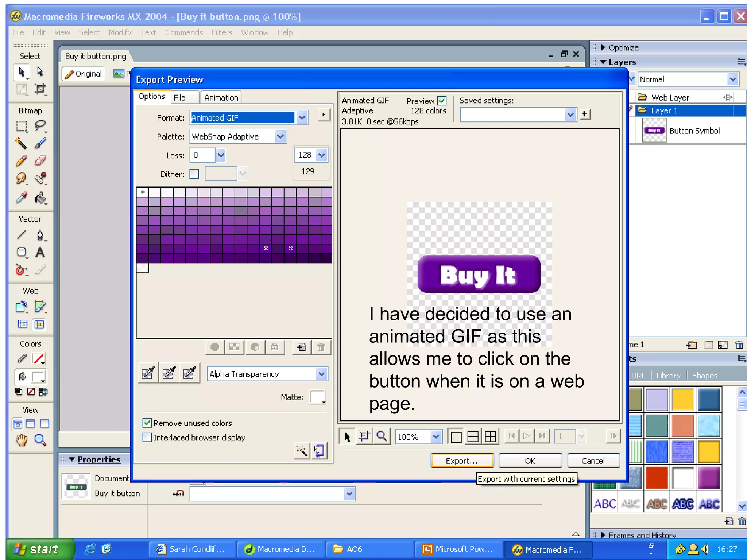Open the Commands menu
The height and width of the screenshot is (560, 747).
coord(184,32)
